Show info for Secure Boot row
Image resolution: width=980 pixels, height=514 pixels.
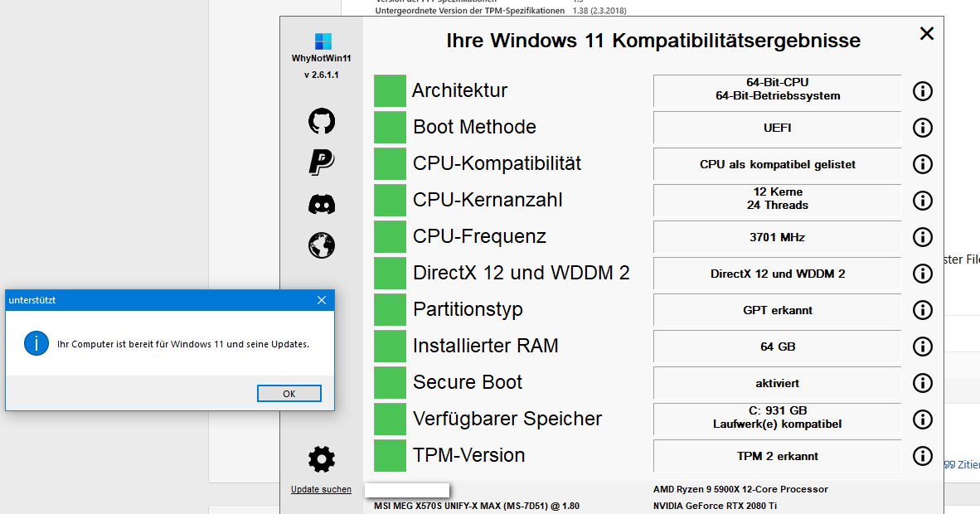[x=923, y=383]
